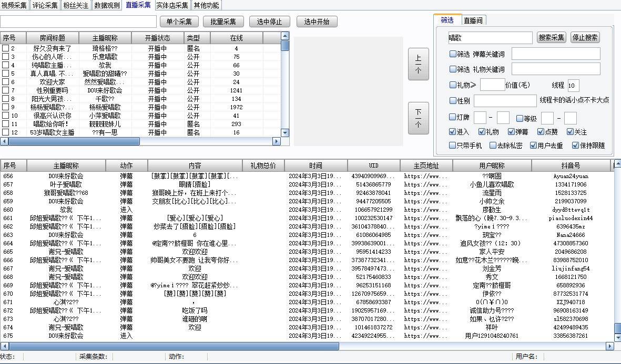
Task: Enable the 性别 filter checkbox
Action: [453, 100]
